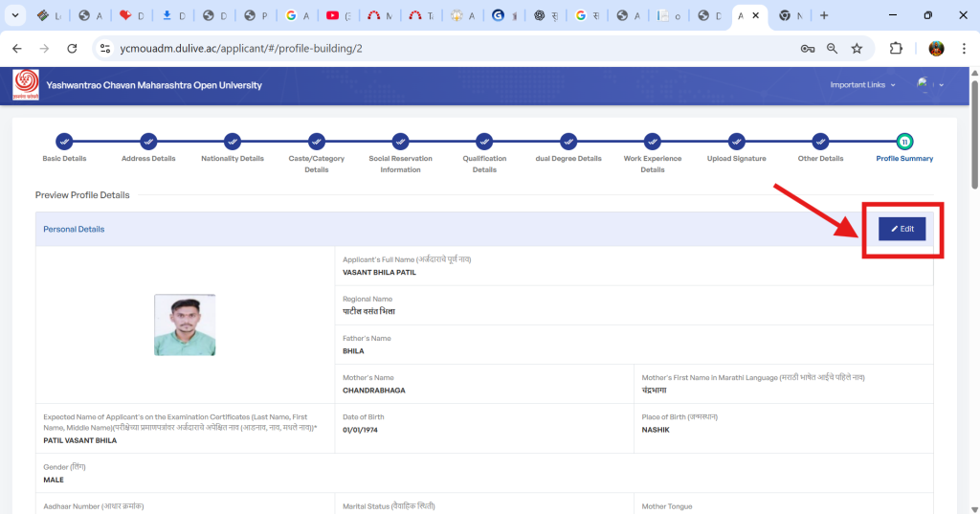Open a new browser tab
Viewport: 980px width, 514px height.
(x=824, y=15)
